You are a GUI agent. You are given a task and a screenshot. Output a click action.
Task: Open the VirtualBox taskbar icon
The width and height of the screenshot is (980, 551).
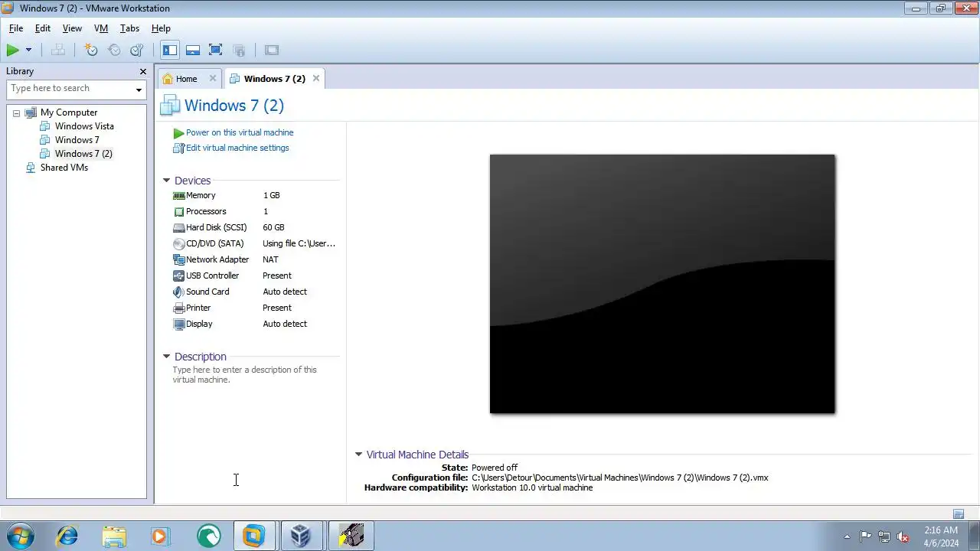point(301,536)
